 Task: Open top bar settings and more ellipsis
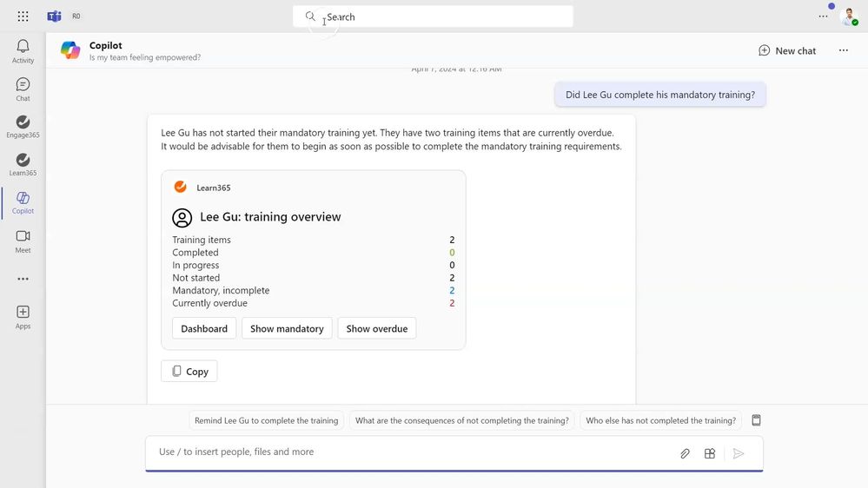point(823,16)
